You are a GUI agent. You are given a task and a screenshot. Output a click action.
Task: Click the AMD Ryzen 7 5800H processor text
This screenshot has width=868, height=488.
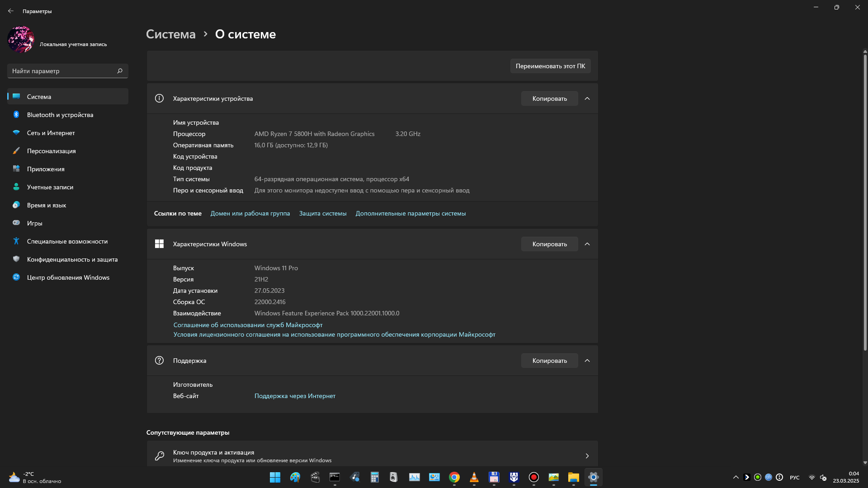[314, 134]
